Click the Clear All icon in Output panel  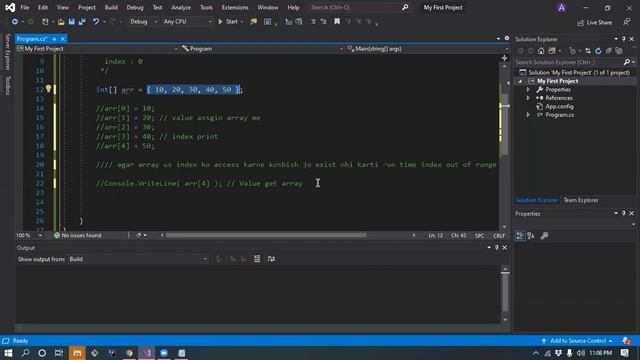(x=257, y=259)
